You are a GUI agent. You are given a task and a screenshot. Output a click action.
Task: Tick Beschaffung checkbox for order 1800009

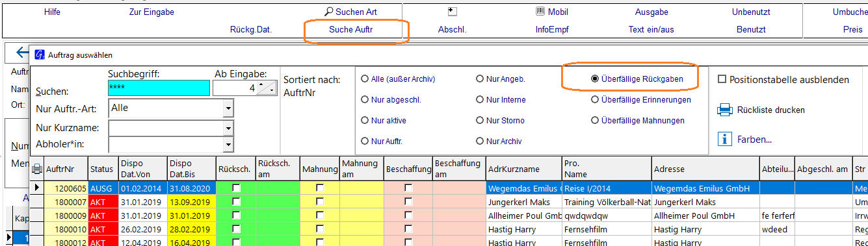pyautogui.click(x=408, y=215)
